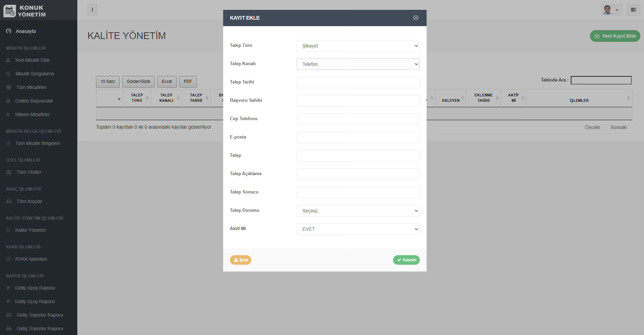Viewport: 644px width, 335px height.
Task: Sort table by Eklenme Tarihi column arrows
Action: [x=497, y=98]
